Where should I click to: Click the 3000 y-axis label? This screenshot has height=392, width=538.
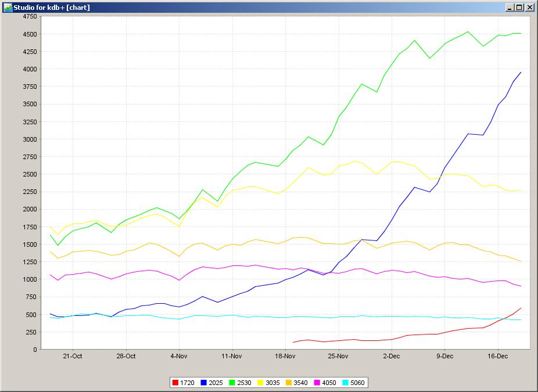tap(30, 139)
